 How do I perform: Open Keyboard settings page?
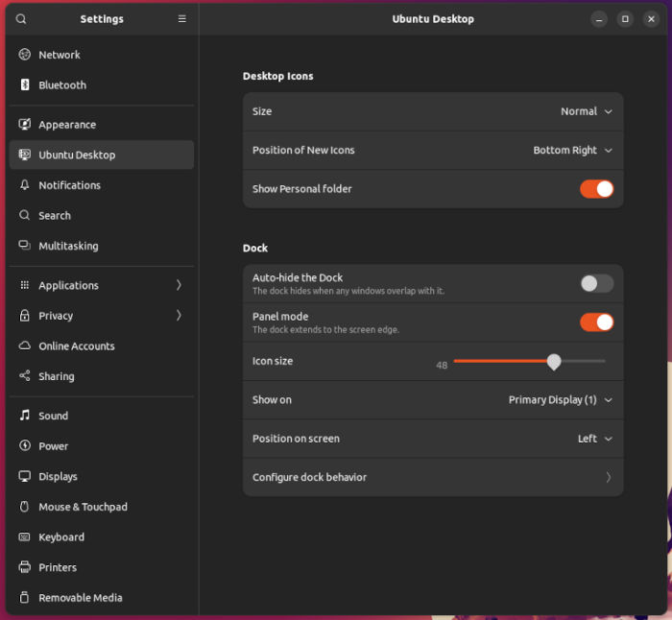tap(102, 537)
